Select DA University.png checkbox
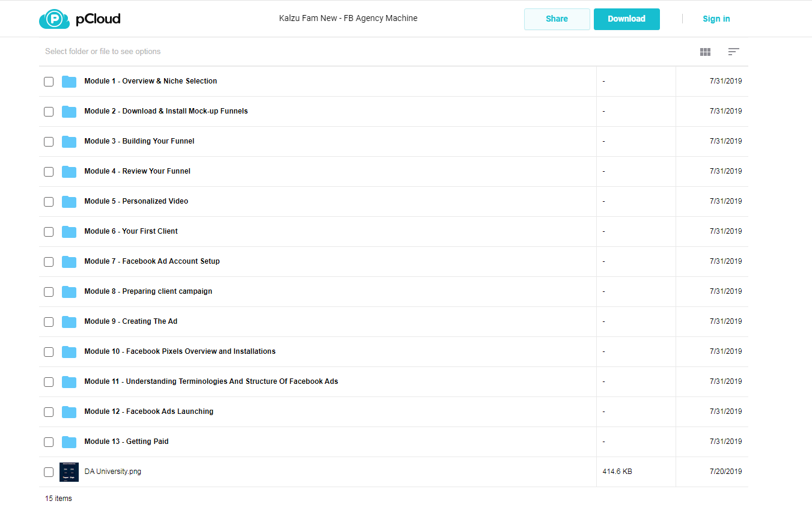 [49, 472]
